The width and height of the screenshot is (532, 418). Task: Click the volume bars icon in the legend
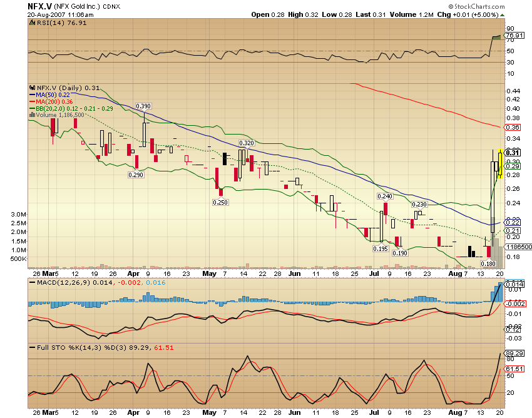[33, 115]
